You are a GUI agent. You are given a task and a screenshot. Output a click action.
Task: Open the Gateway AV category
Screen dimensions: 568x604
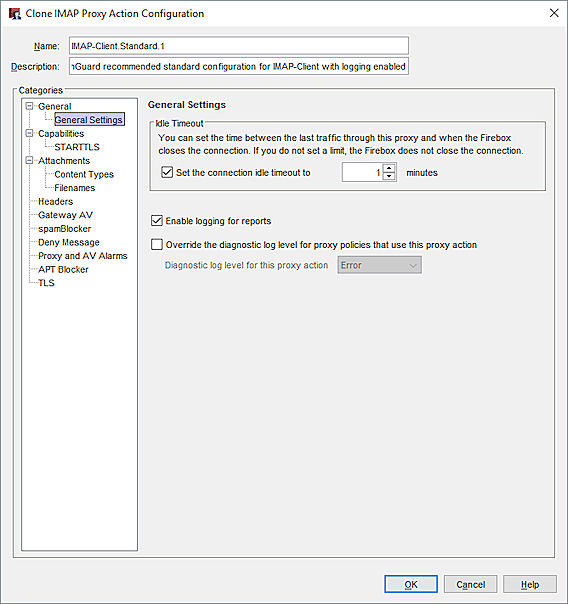click(65, 215)
